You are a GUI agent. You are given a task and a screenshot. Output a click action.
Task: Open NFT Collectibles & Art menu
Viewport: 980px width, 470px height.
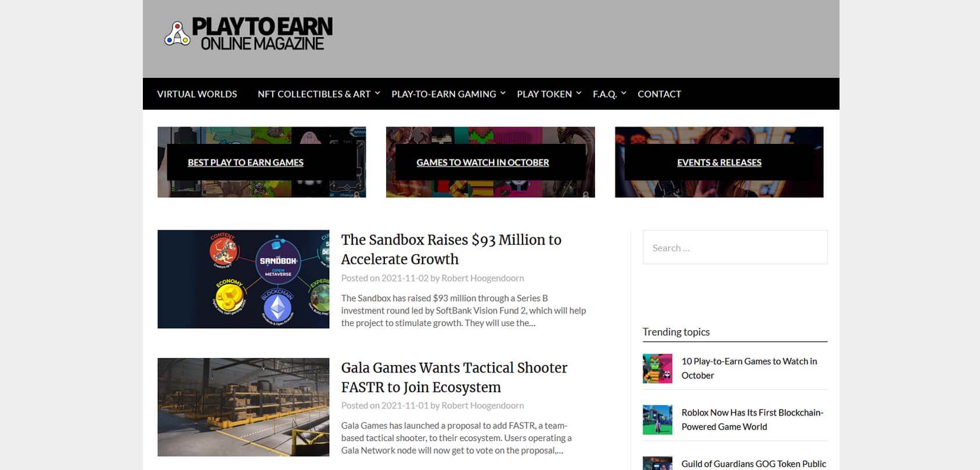tap(314, 94)
